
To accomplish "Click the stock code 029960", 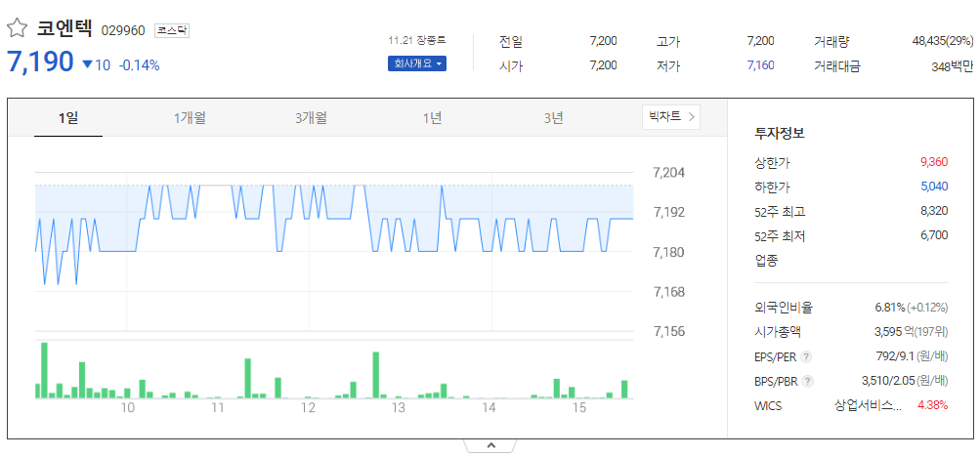I will 122,30.
